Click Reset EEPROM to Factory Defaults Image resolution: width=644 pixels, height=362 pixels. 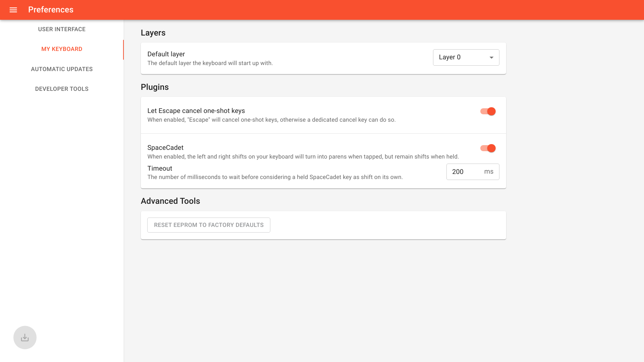(209, 225)
